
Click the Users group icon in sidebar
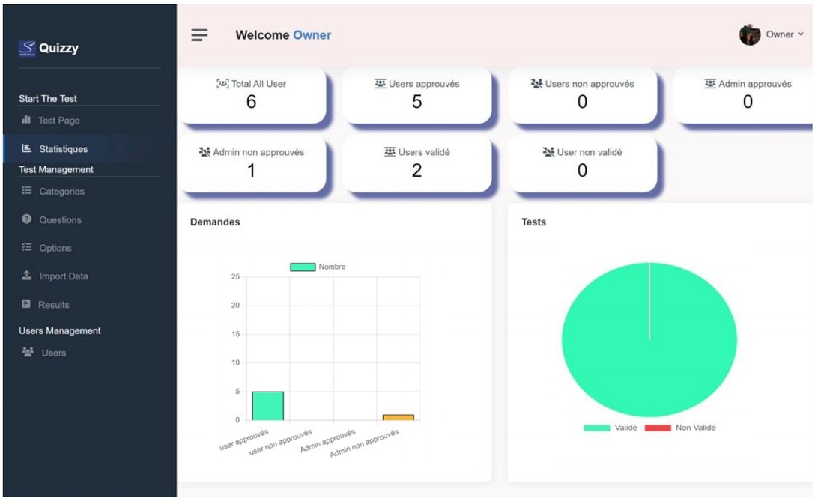pyautogui.click(x=28, y=352)
